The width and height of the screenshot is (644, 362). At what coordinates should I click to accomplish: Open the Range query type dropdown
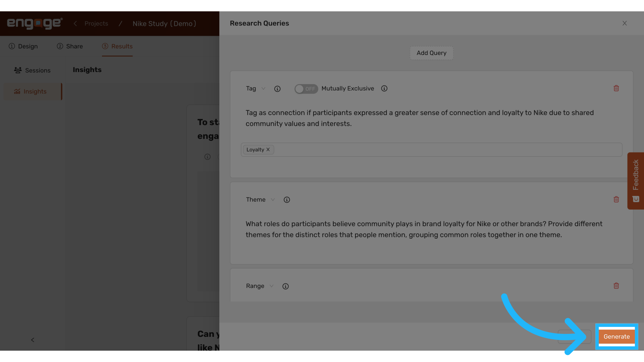click(x=260, y=286)
